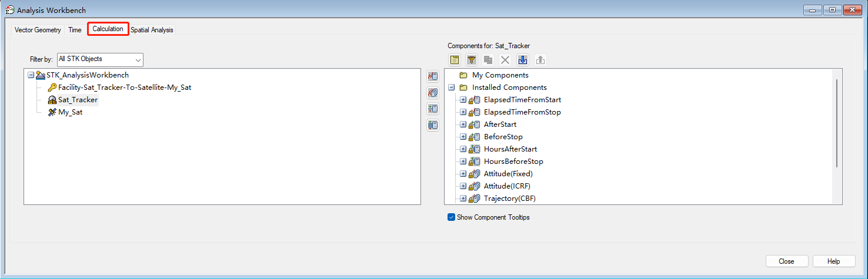
Task: Click the second icon in the vertical toolbar
Action: [433, 93]
